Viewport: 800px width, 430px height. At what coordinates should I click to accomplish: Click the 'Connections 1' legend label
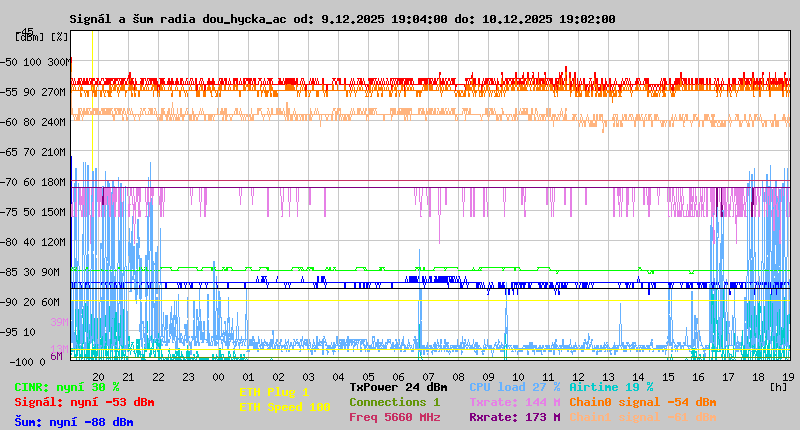click(x=394, y=402)
